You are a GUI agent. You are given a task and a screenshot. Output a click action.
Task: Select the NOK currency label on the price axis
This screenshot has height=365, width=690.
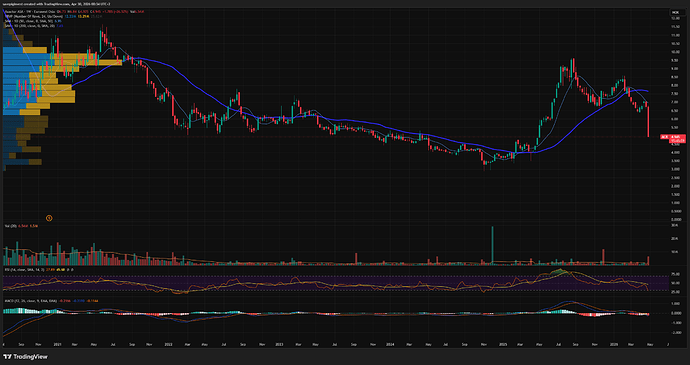pos(674,12)
